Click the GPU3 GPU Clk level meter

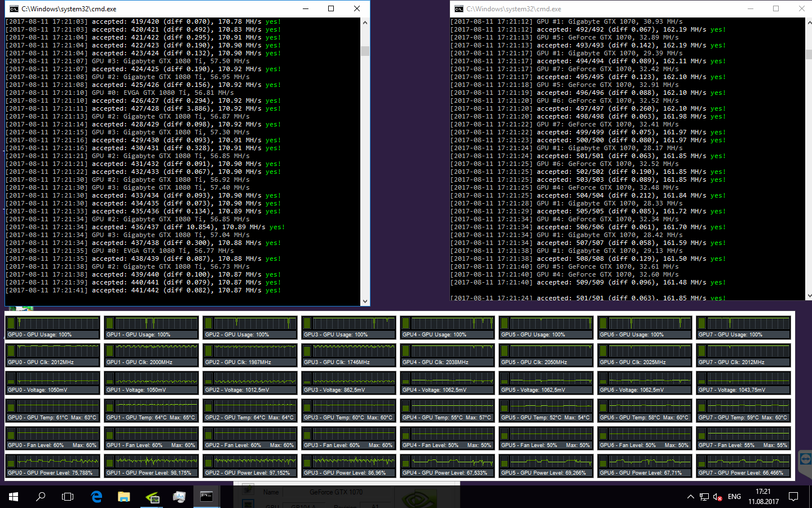pyautogui.click(x=307, y=351)
